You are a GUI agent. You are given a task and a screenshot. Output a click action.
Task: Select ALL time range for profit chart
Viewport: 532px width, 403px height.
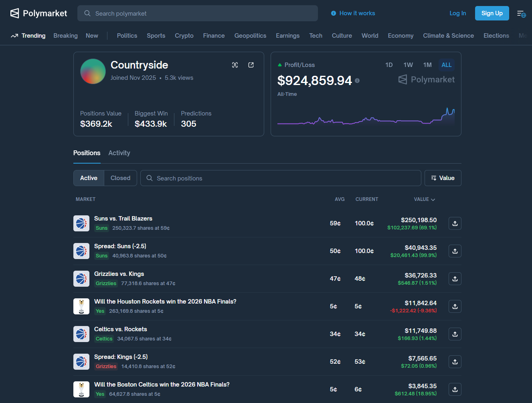(x=446, y=65)
